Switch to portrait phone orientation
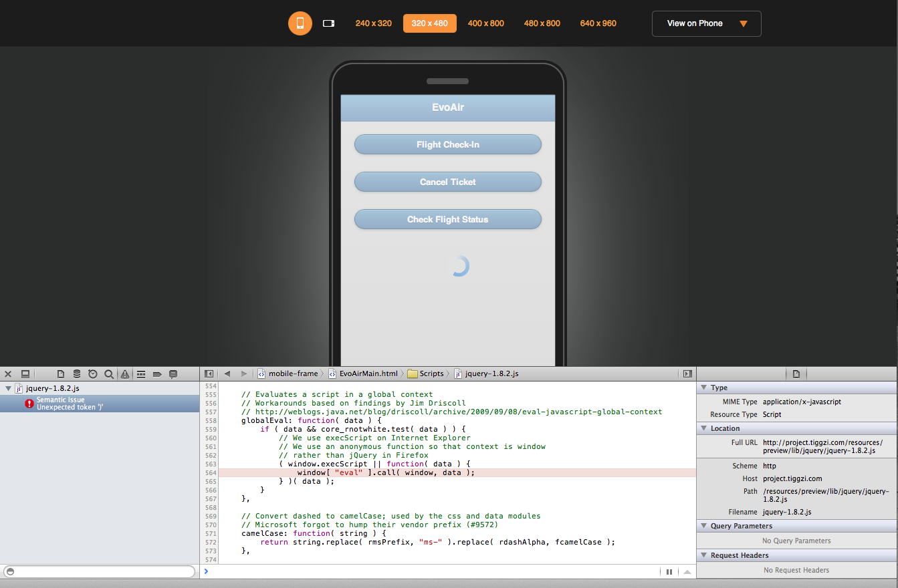The width and height of the screenshot is (898, 588). point(300,23)
